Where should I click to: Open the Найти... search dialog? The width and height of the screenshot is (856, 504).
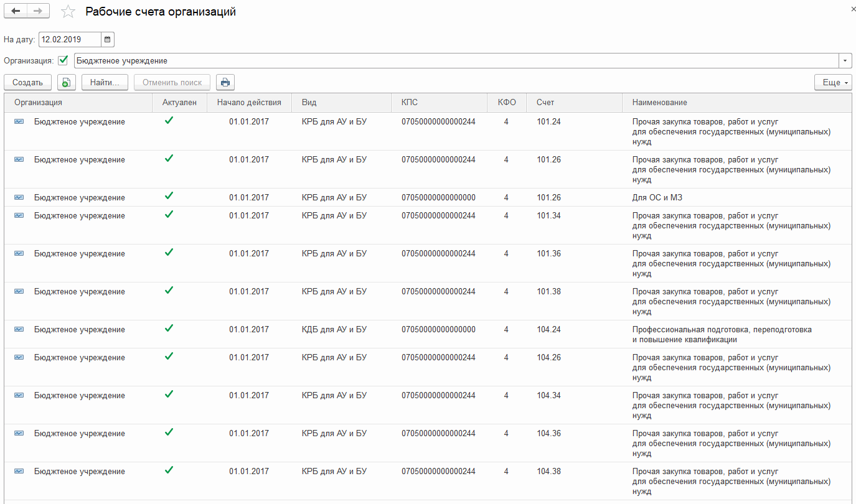pos(105,82)
